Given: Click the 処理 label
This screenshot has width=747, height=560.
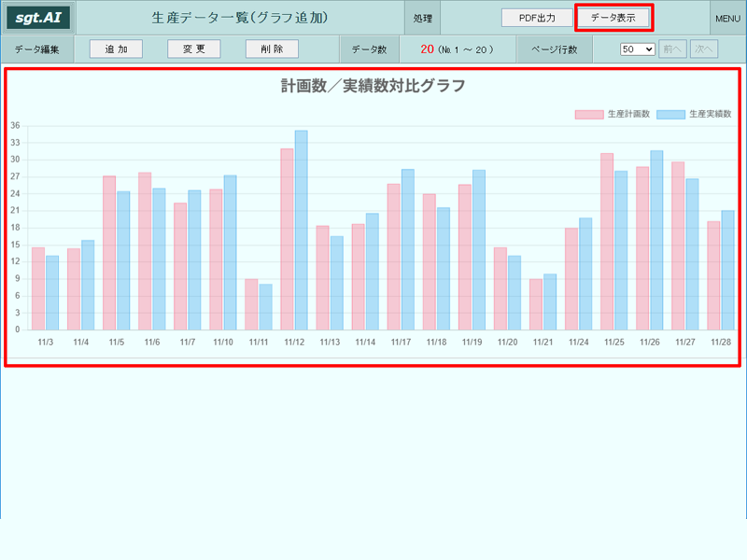Looking at the screenshot, I should [423, 19].
